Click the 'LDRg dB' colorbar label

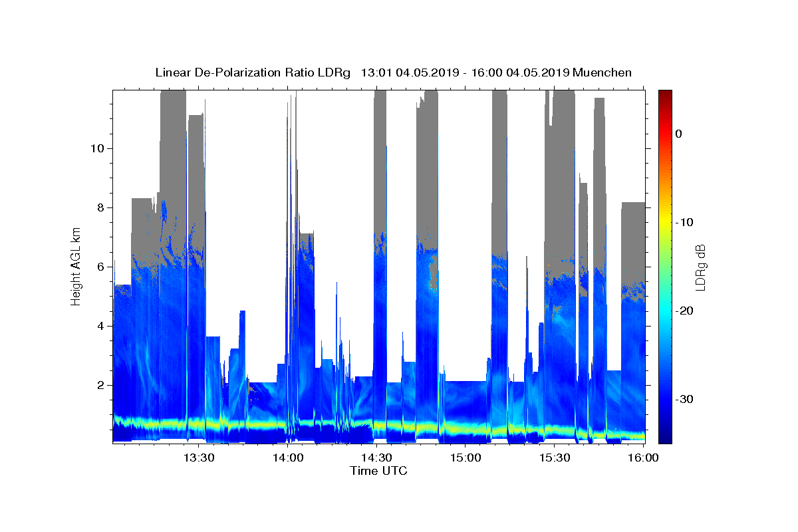point(700,267)
